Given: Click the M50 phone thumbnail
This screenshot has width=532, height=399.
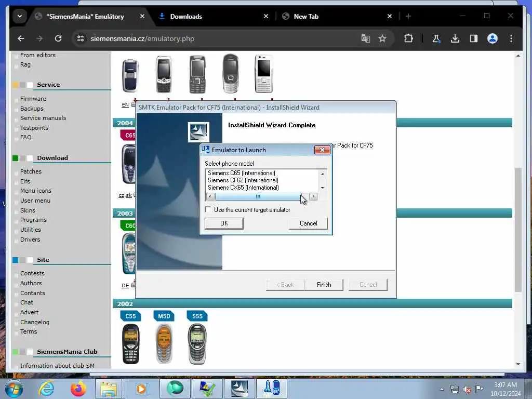Looking at the screenshot, I should (164, 344).
